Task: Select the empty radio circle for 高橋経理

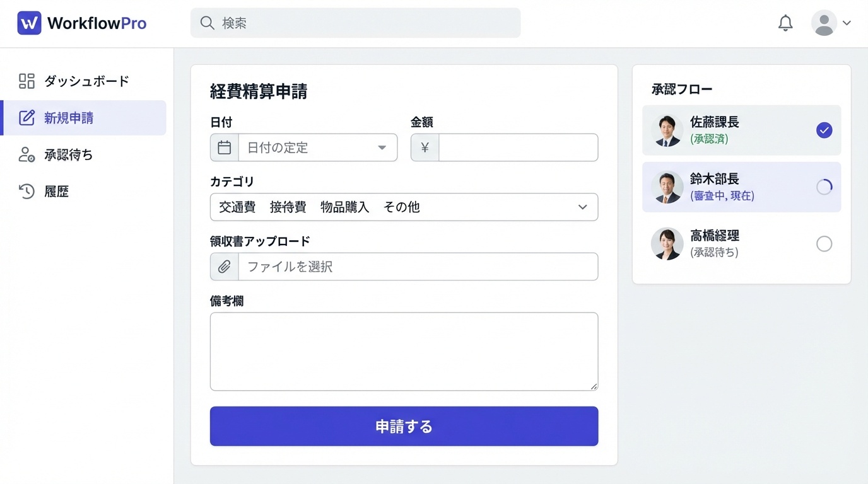Action: tap(824, 244)
